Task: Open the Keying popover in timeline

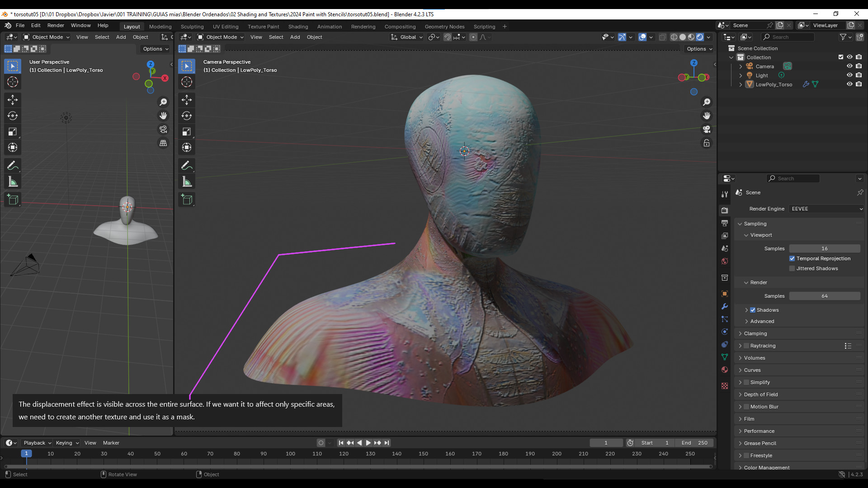Action: click(67, 443)
